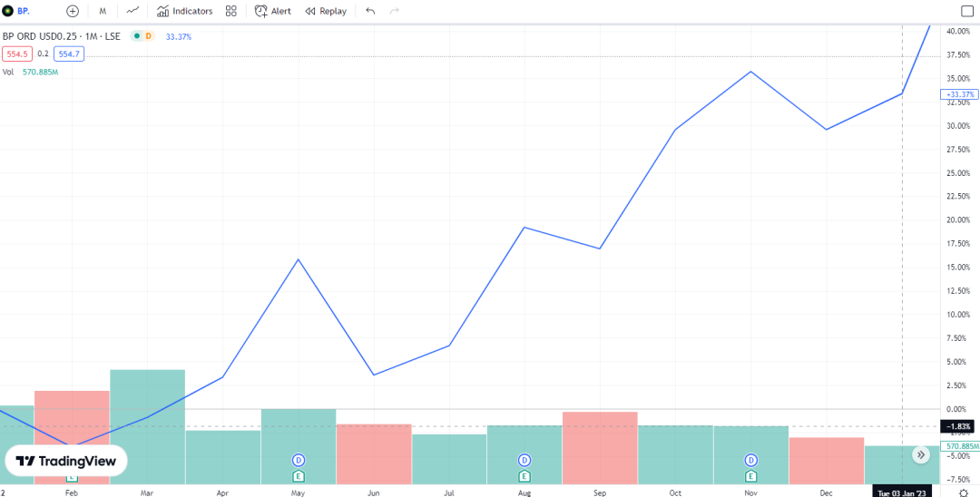
Task: Click the dividend D marker at November
Action: pyautogui.click(x=750, y=461)
